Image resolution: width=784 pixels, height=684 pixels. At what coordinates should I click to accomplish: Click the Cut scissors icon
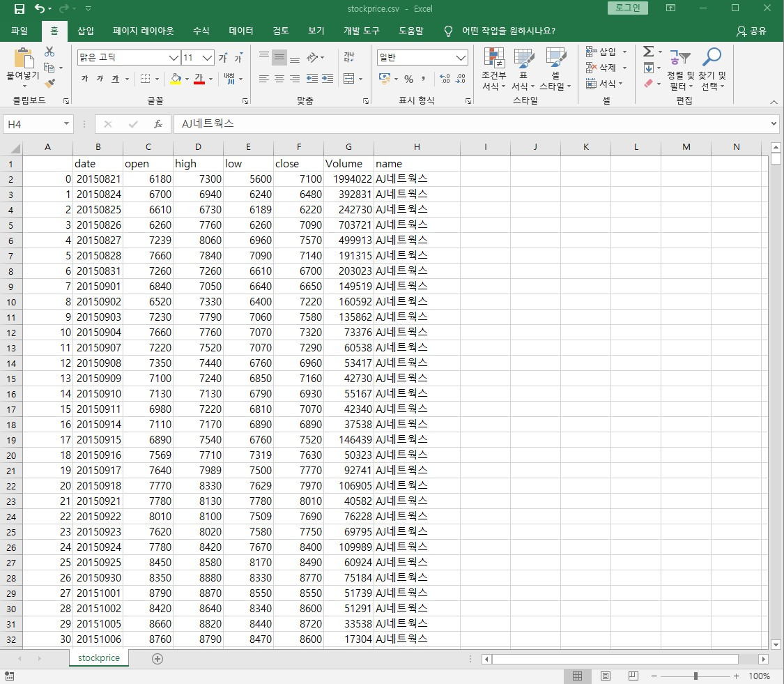pos(49,52)
